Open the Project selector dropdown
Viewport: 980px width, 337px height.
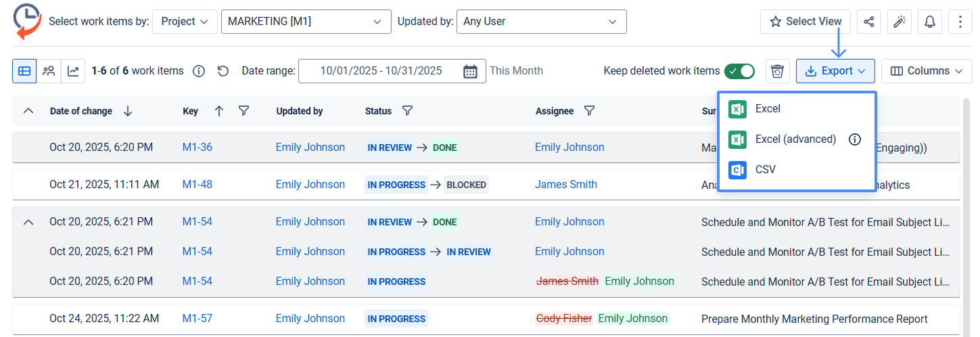click(x=185, y=22)
